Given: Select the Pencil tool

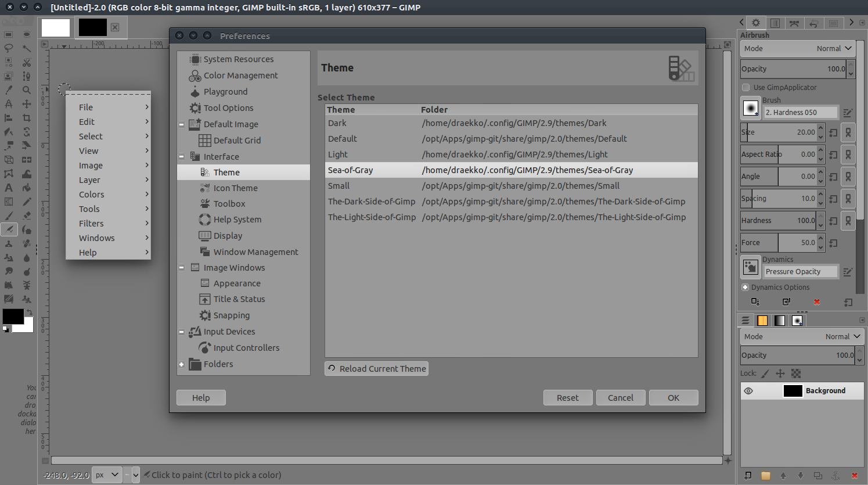Looking at the screenshot, I should click(x=27, y=202).
